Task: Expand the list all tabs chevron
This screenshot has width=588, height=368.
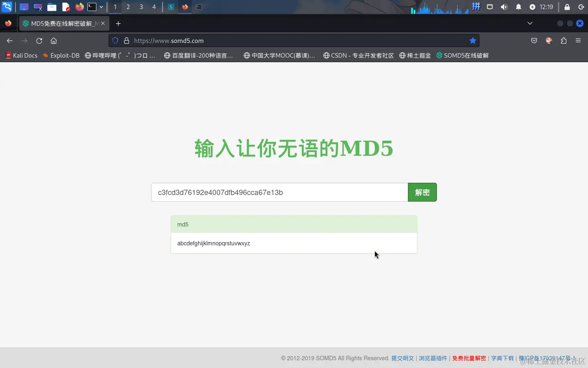Action: (x=530, y=23)
